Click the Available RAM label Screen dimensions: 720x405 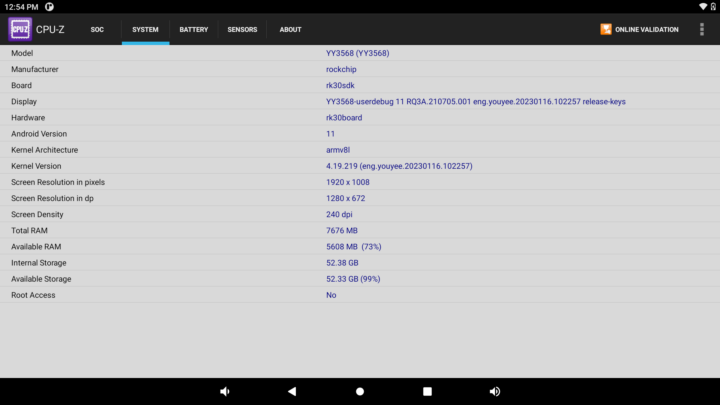pos(36,247)
